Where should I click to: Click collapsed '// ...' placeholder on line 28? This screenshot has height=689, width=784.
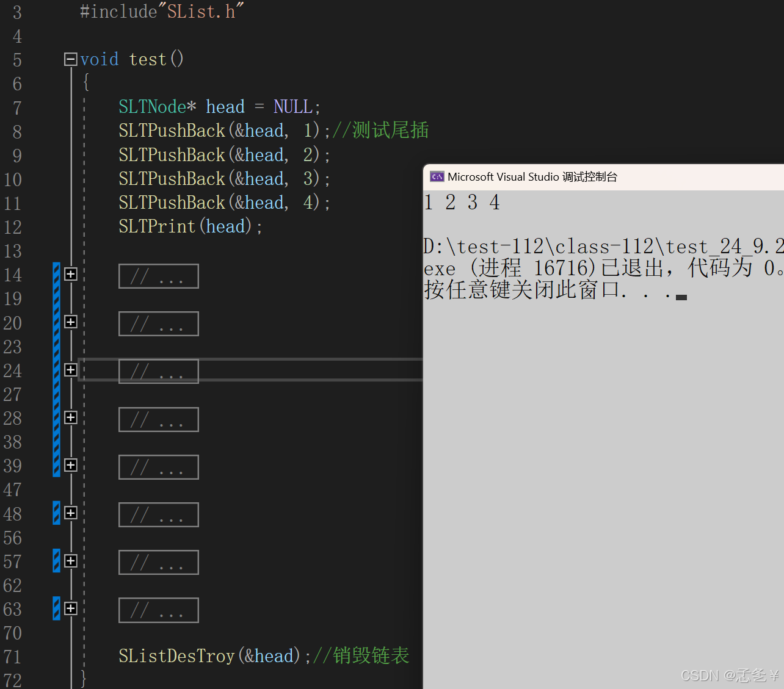click(x=159, y=419)
